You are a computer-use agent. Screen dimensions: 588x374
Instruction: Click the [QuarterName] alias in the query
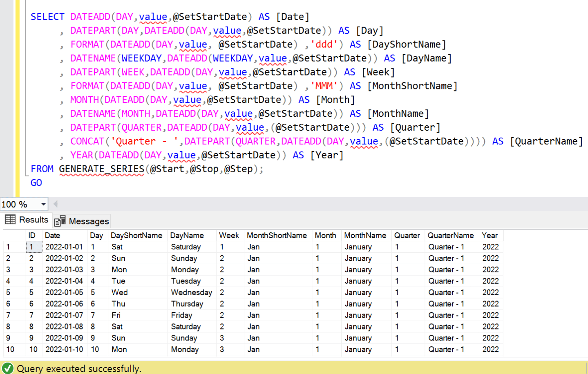click(546, 141)
